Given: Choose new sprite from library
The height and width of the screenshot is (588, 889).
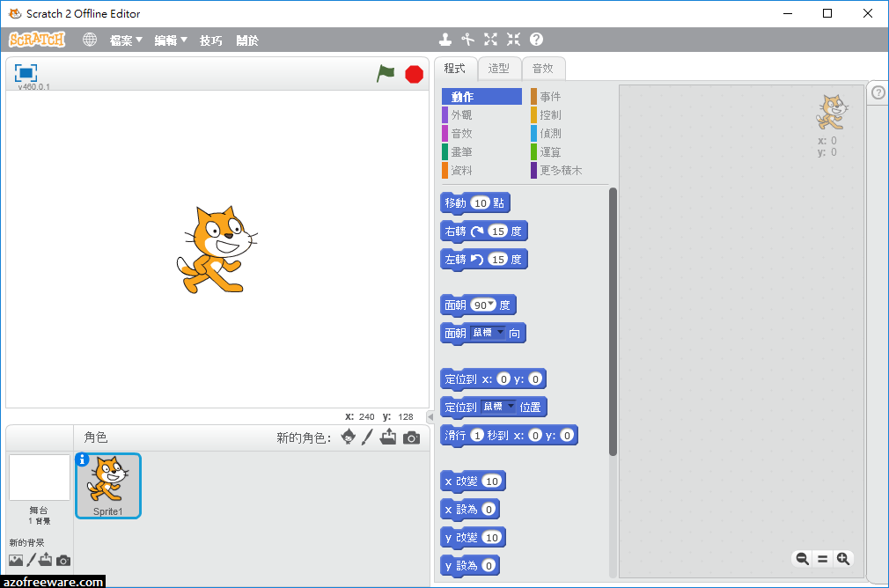Looking at the screenshot, I should pos(348,437).
